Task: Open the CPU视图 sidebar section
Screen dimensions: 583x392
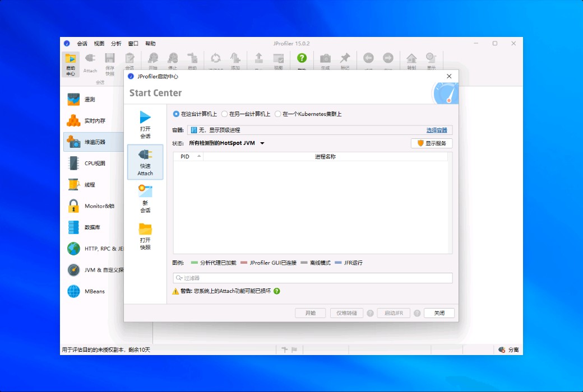Action: click(93, 163)
